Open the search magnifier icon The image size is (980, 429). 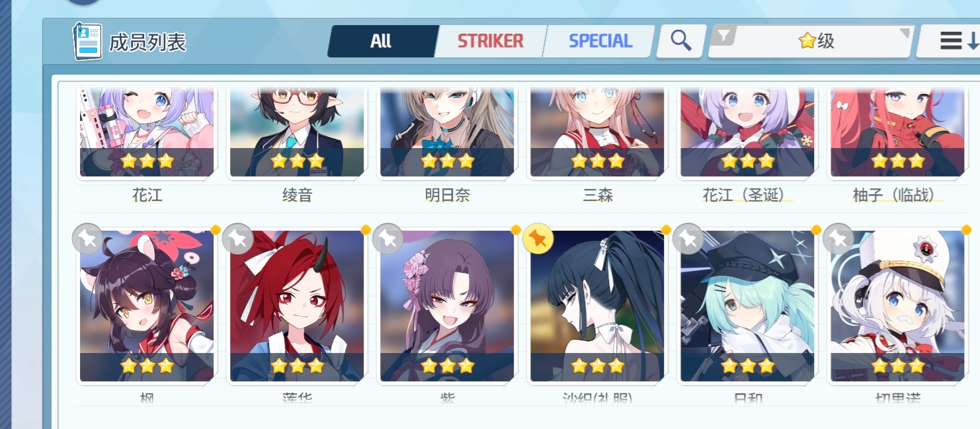pyautogui.click(x=680, y=41)
